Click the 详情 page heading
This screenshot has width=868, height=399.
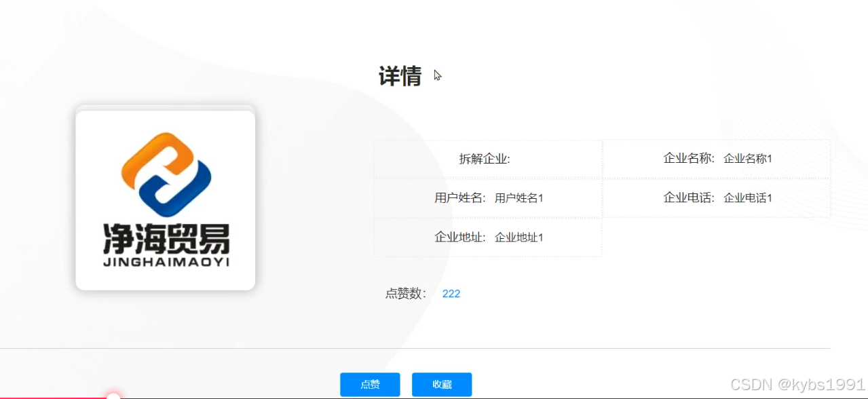coord(400,76)
